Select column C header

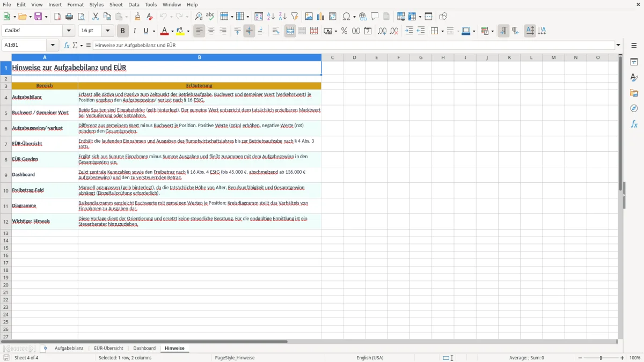click(x=332, y=57)
